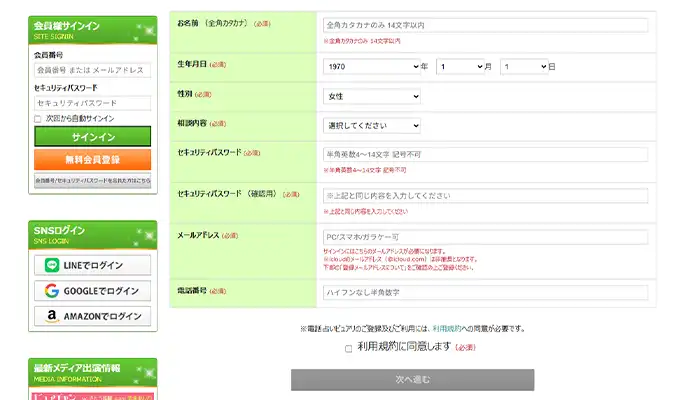Focus the お名前 katakana input field
Image resolution: width=700 pixels, height=400 pixels.
click(x=485, y=25)
